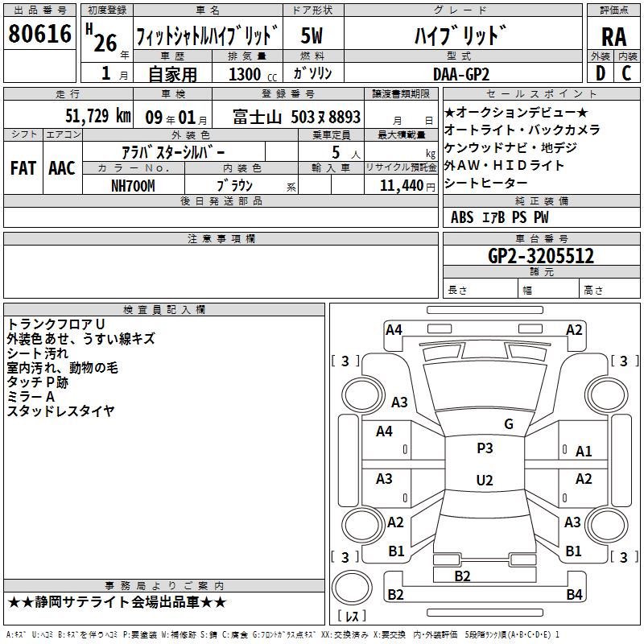Select the registration number 富士山 503ヌ8893
This screenshot has width=644, height=644.
tap(296, 117)
